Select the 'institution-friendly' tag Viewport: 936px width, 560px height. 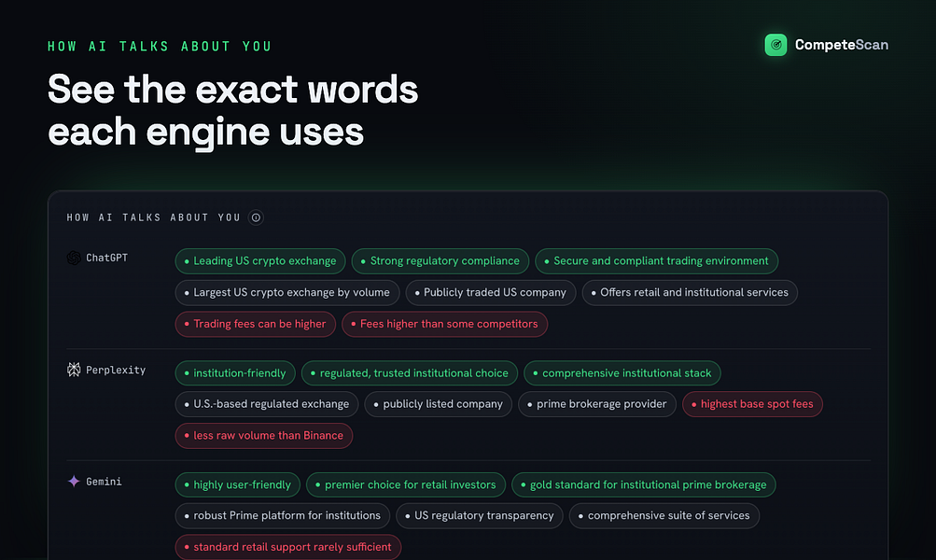235,373
